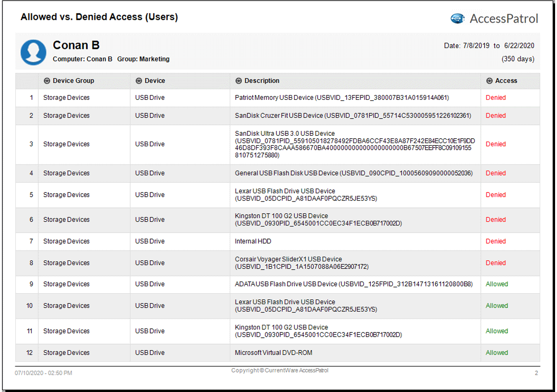557x392 pixels.
Task: Select the Device Group column header text
Action: point(73,81)
